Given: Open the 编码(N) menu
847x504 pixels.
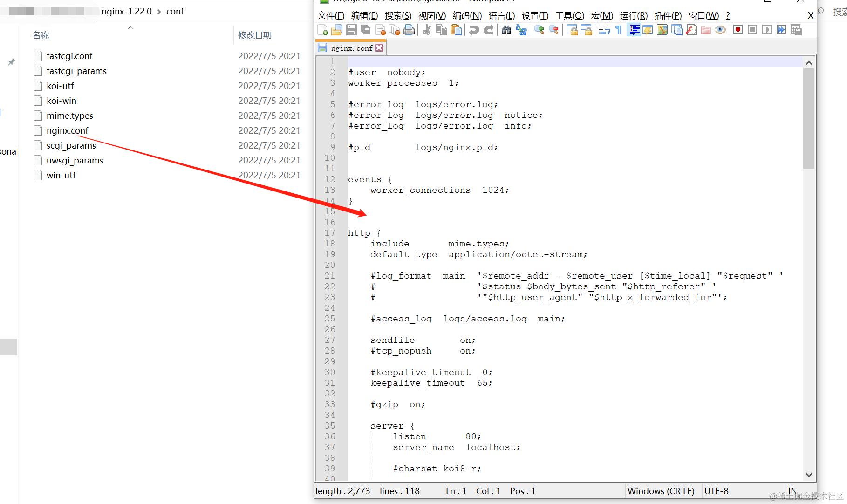Looking at the screenshot, I should coord(467,16).
